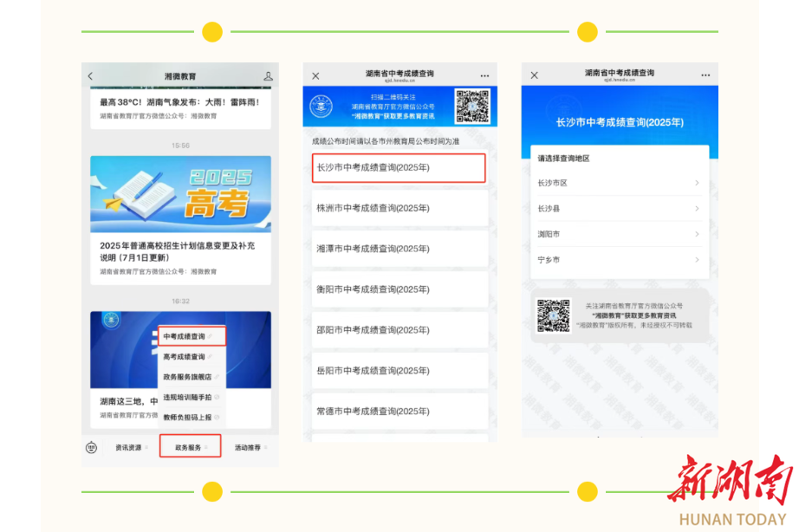Open 2025 高考 article banner image
The height and width of the screenshot is (532, 799).
[x=180, y=194]
